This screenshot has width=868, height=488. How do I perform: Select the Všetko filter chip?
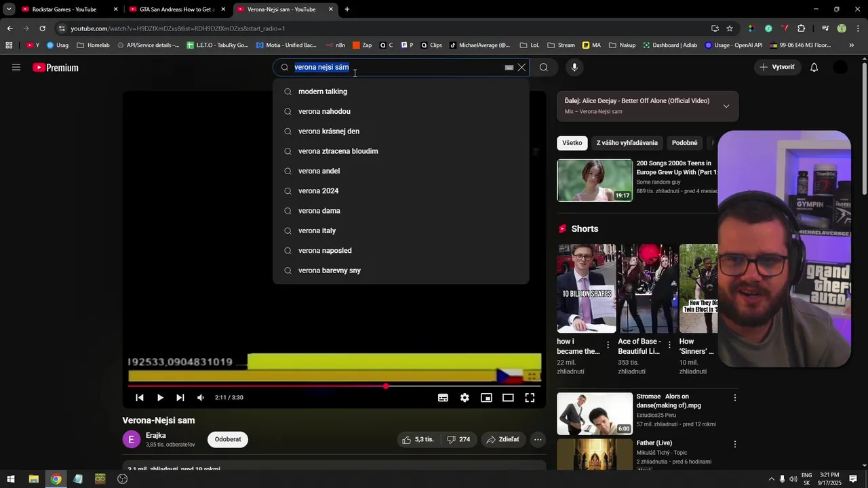click(572, 143)
